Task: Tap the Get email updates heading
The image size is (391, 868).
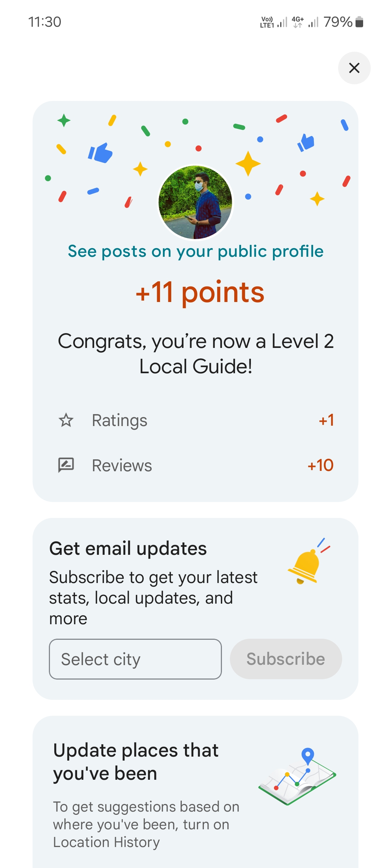Action: [128, 548]
